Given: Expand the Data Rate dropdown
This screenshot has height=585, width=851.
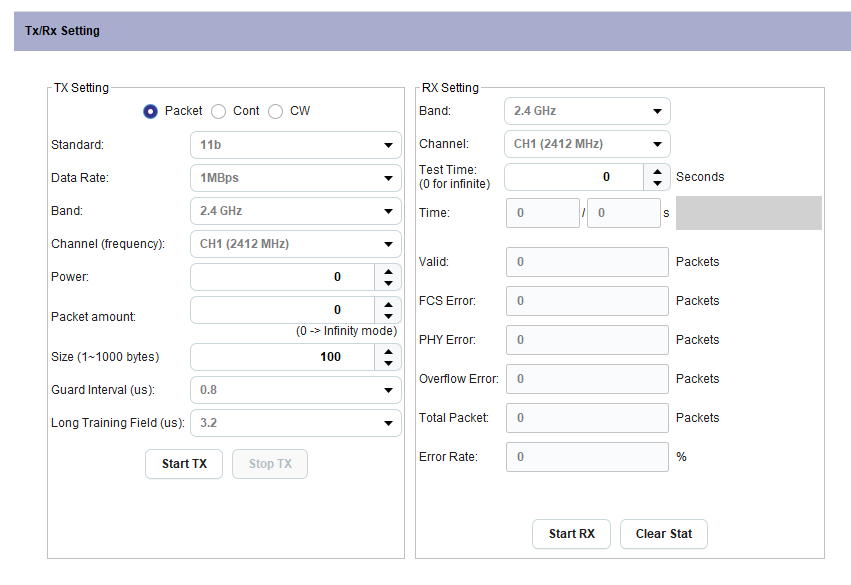Looking at the screenshot, I should pyautogui.click(x=295, y=179).
